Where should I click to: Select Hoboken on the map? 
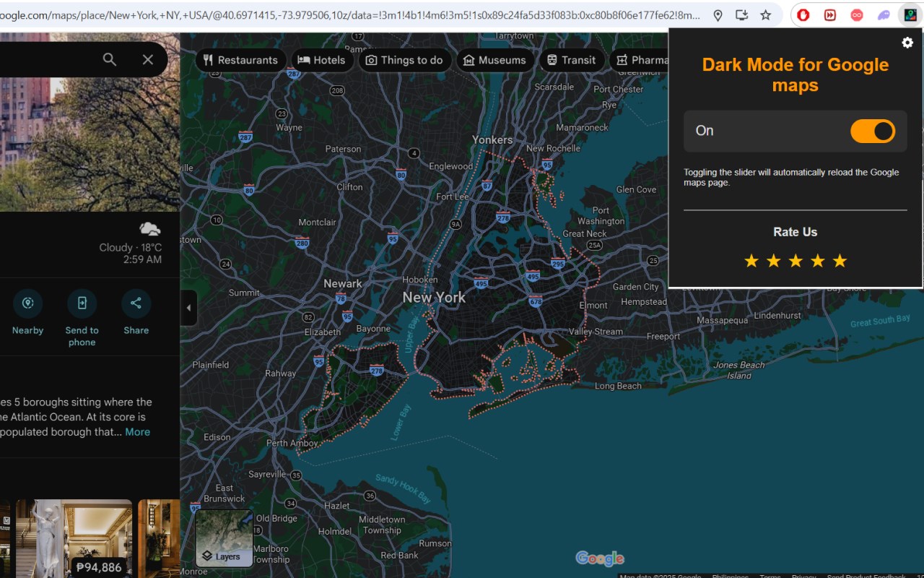(420, 280)
